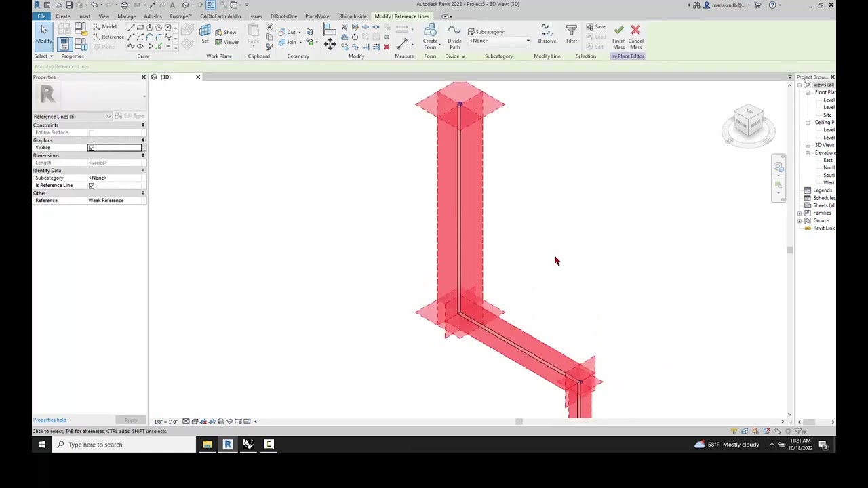Viewport: 868px width, 488px height.
Task: Switch to the View ribbon tab
Action: [x=104, y=16]
